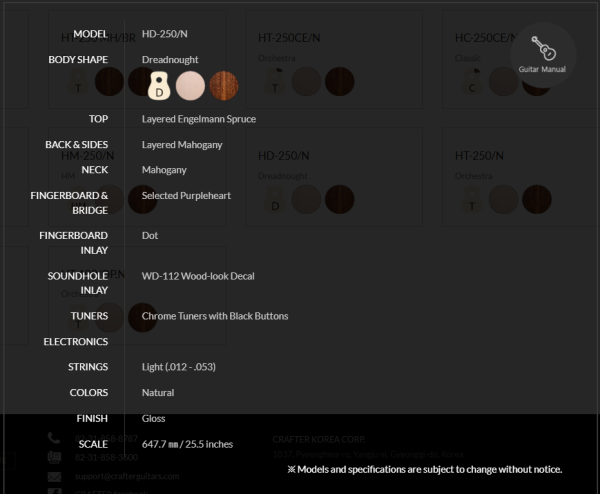Viewport: 600px width, 494px height.
Task: Click the fax icon in the footer
Action: [54, 457]
